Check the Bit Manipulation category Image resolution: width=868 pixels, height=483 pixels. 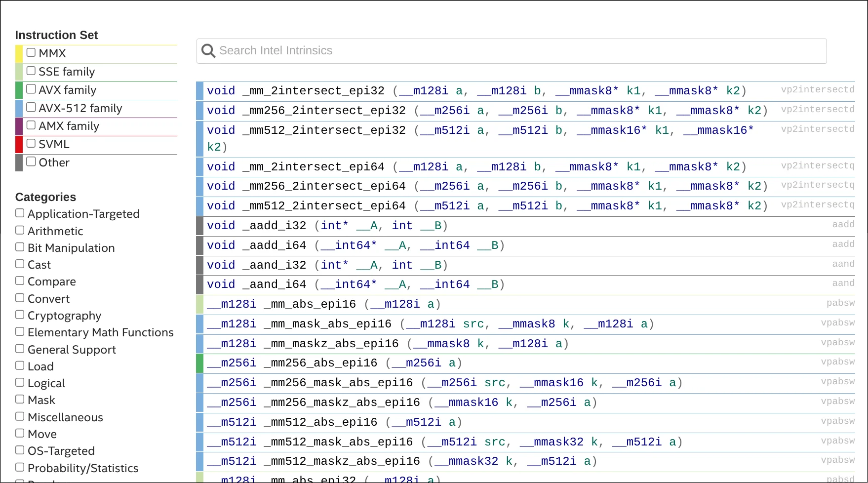[x=20, y=247]
